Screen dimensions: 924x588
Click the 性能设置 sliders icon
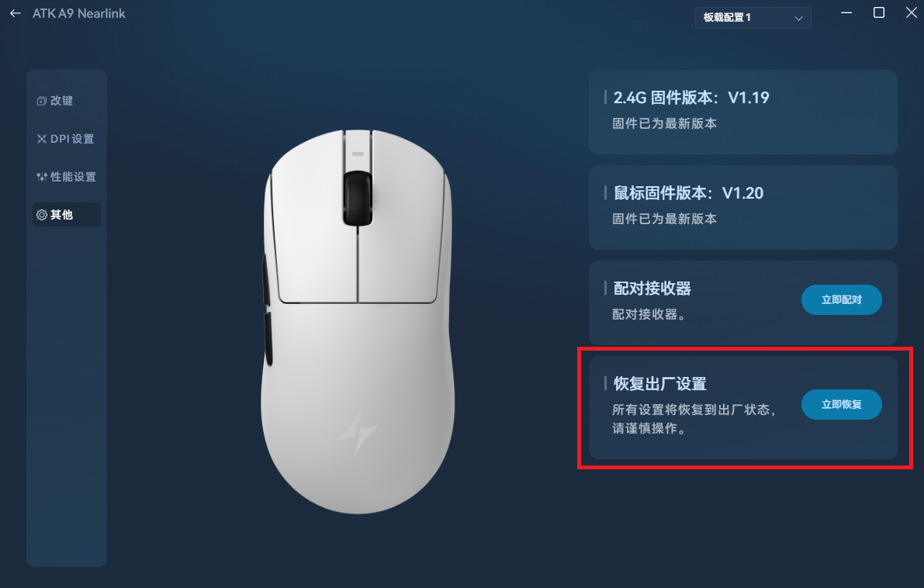point(41,177)
